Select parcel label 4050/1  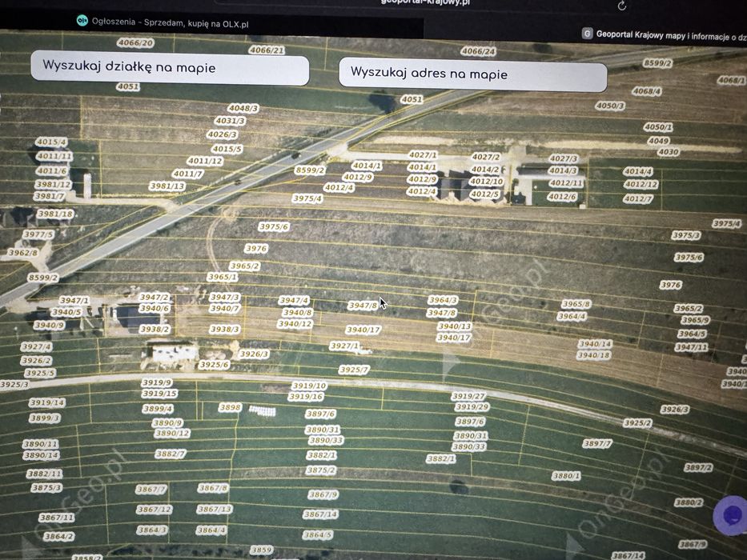[x=658, y=127]
